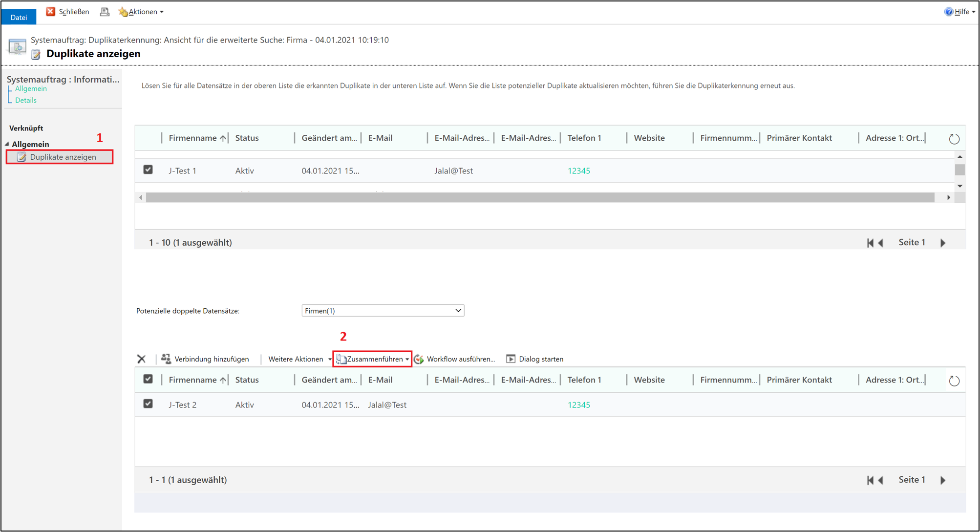The image size is (980, 532).
Task: Open the Hilfe help menu
Action: point(960,12)
